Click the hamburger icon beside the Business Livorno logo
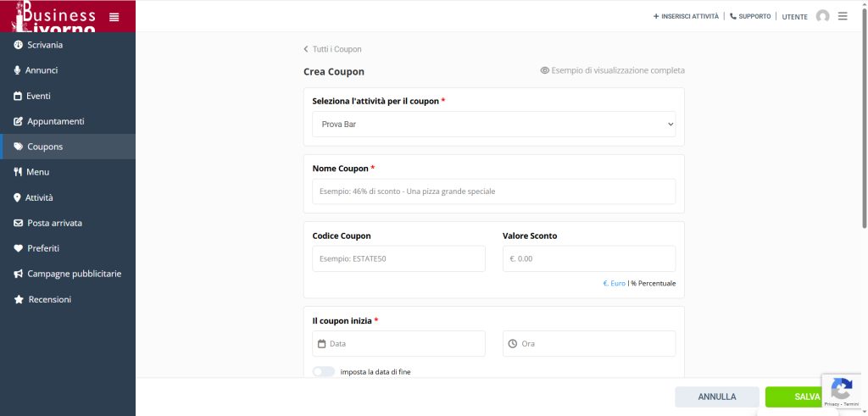 pos(114,17)
